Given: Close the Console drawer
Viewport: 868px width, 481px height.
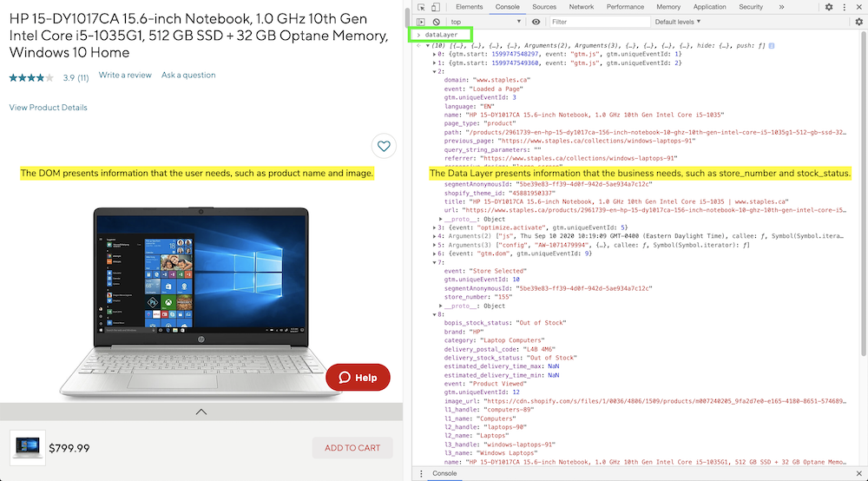Looking at the screenshot, I should tap(858, 473).
